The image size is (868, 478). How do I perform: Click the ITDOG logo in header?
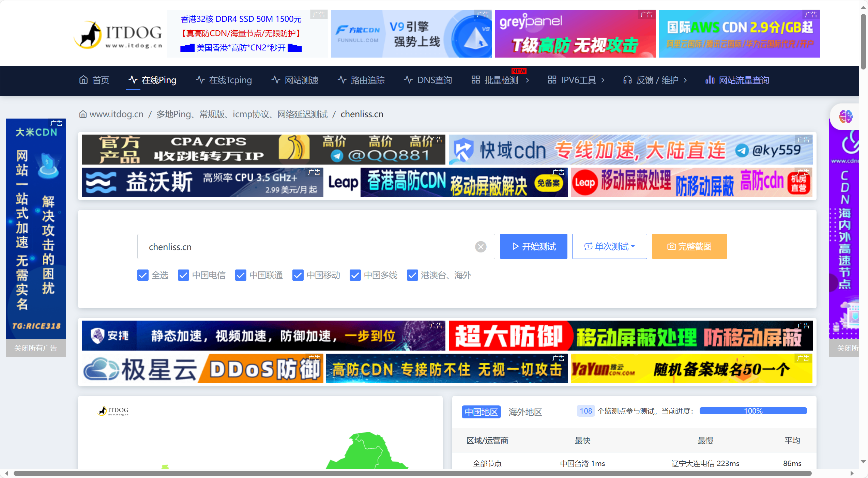(x=118, y=34)
